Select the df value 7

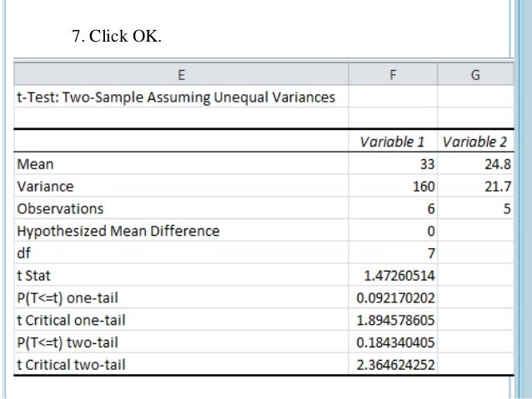pyautogui.click(x=393, y=253)
